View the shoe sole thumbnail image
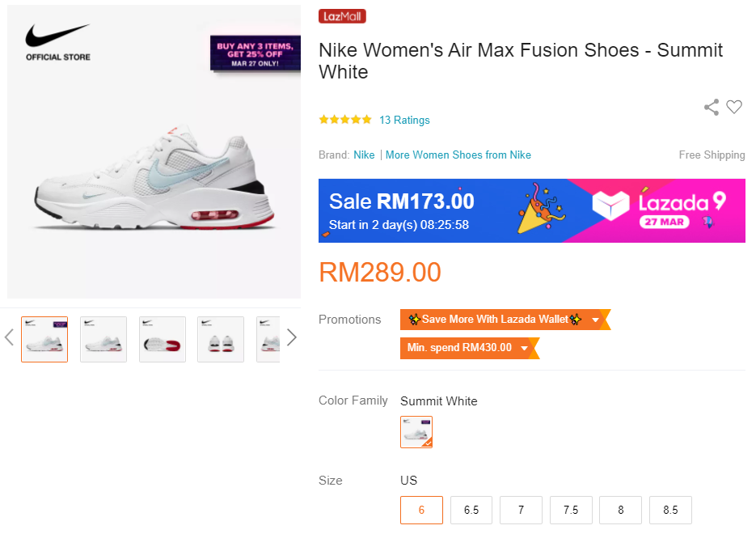 pos(163,339)
